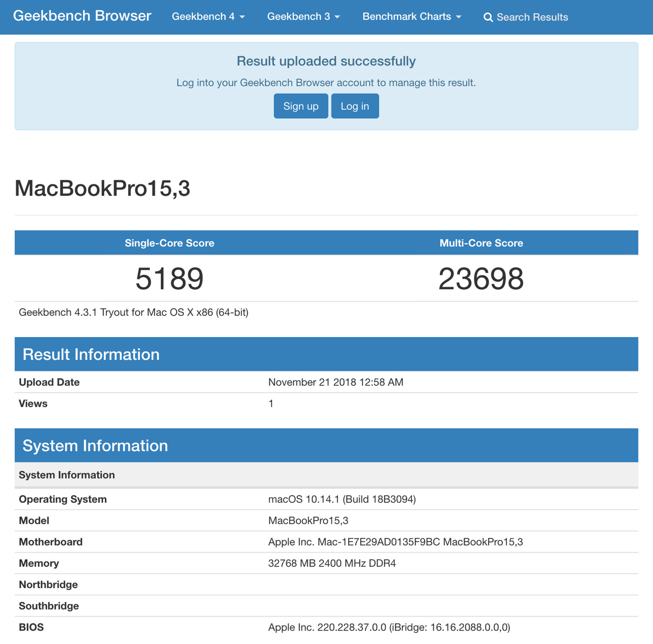Click the gray System Information subheader row

(x=326, y=475)
